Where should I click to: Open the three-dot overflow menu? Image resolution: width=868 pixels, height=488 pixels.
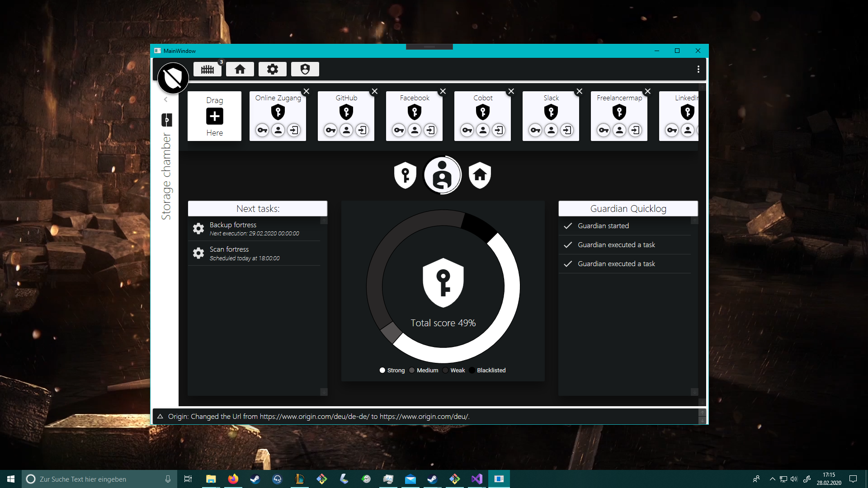(698, 69)
